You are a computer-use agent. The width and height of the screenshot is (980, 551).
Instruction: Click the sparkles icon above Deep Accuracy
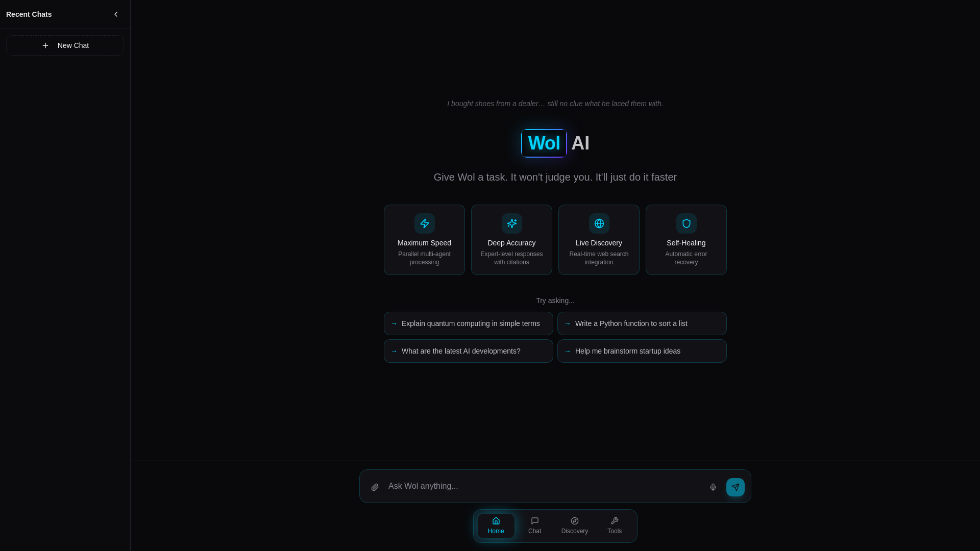coord(511,223)
